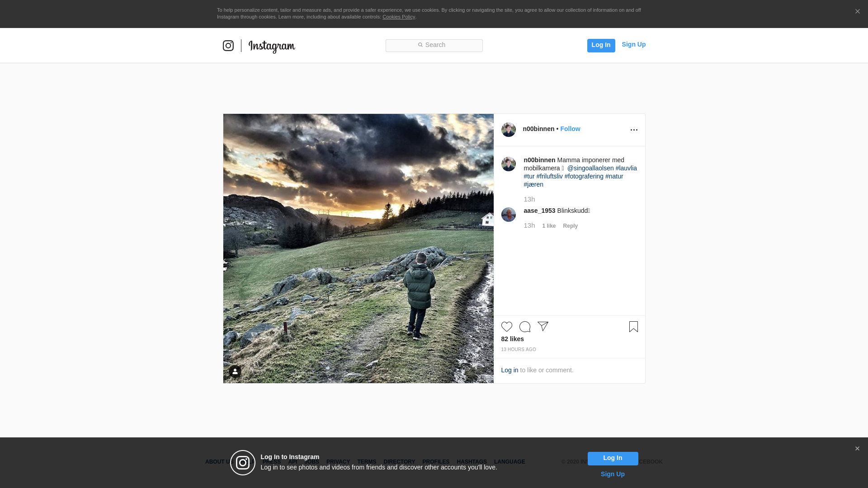
Task: Click the Sign Up link in header
Action: [633, 44]
